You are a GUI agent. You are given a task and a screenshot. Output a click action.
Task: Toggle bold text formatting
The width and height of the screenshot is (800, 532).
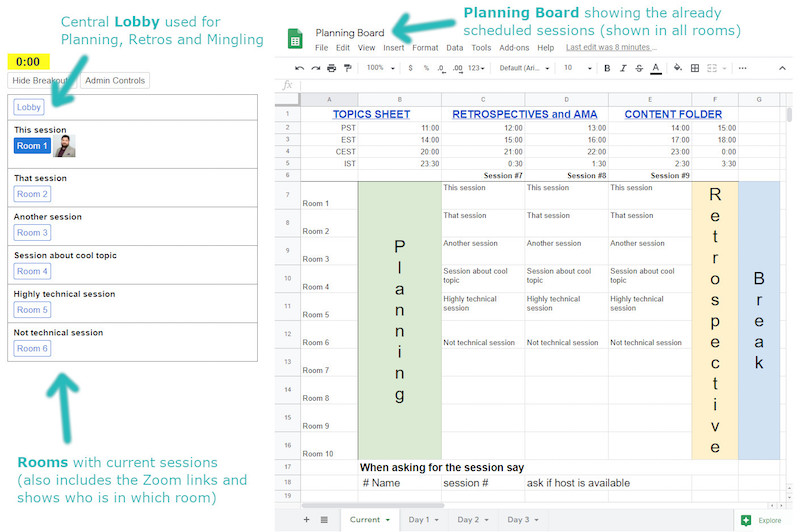click(607, 68)
